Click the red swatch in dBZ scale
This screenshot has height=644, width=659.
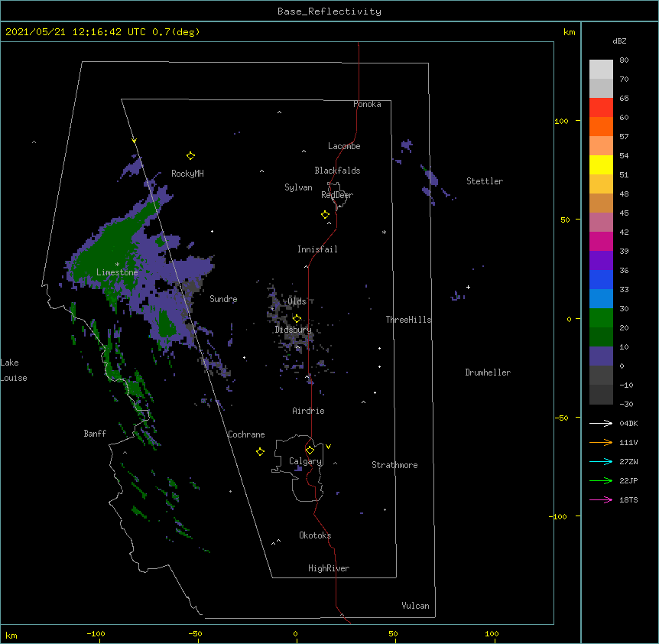(601, 108)
